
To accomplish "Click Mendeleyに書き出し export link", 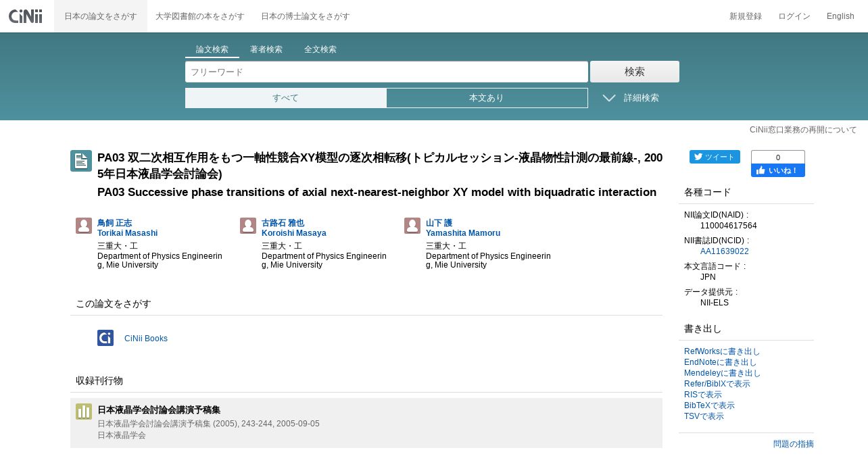I will (723, 373).
